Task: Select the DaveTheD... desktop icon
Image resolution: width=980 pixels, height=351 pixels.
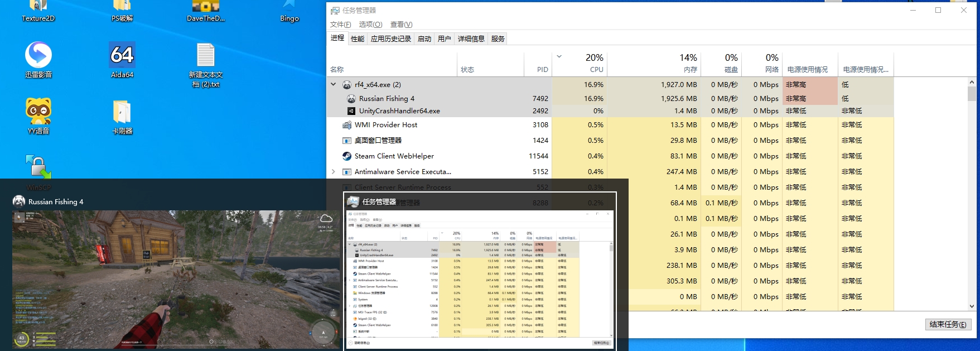Action: 206,11
